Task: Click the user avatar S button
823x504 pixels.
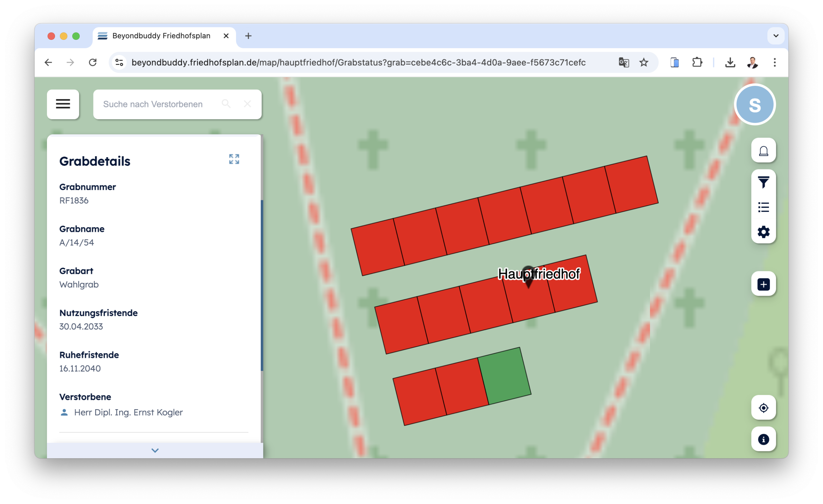Action: [754, 104]
